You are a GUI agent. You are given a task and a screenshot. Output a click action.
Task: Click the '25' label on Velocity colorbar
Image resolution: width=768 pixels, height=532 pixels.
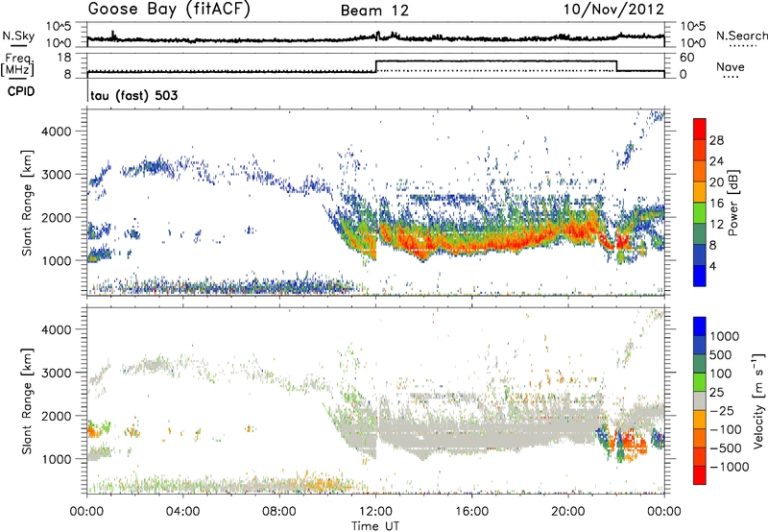tap(716, 392)
